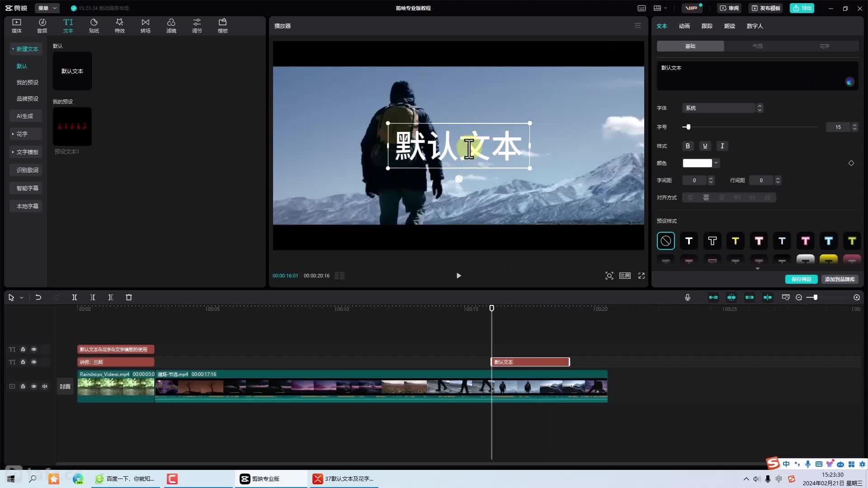The image size is (868, 488).
Task: Select the 默认文本 clip on timeline
Action: click(x=530, y=362)
